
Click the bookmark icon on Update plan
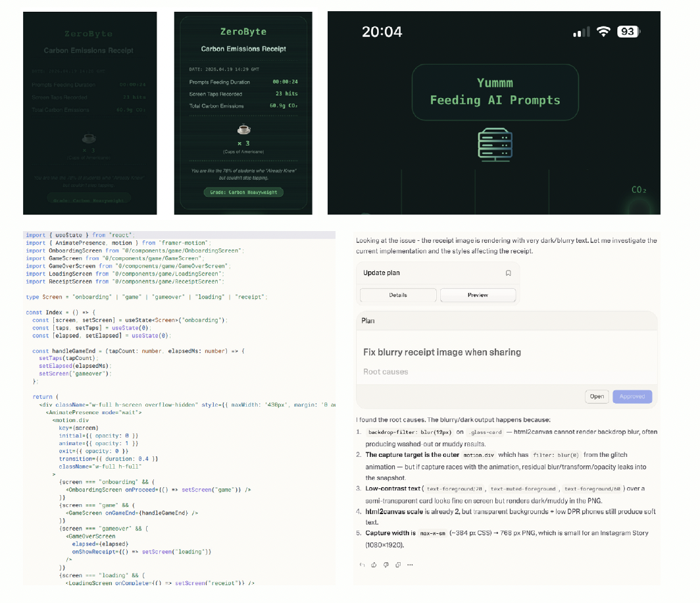[x=508, y=273]
